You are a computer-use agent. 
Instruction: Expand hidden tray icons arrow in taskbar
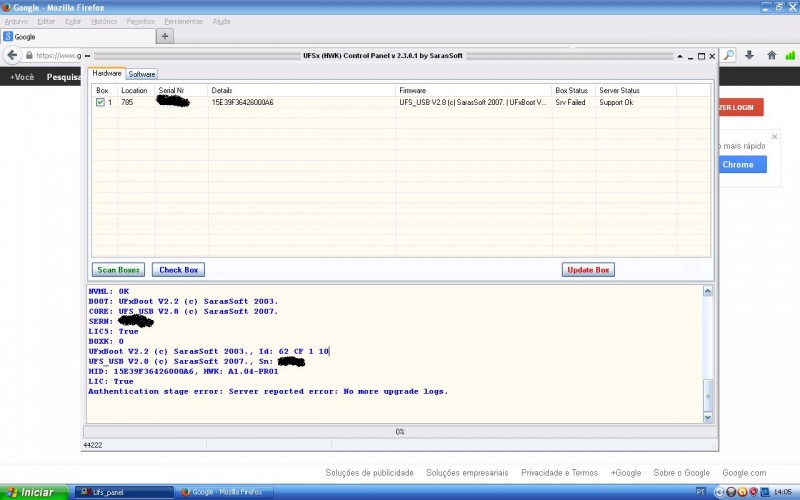point(719,492)
